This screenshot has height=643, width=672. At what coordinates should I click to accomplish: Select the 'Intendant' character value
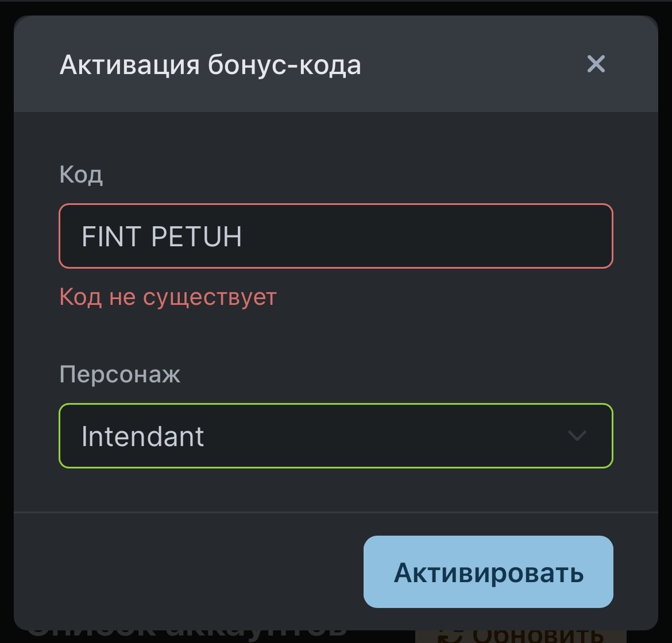[x=142, y=436]
